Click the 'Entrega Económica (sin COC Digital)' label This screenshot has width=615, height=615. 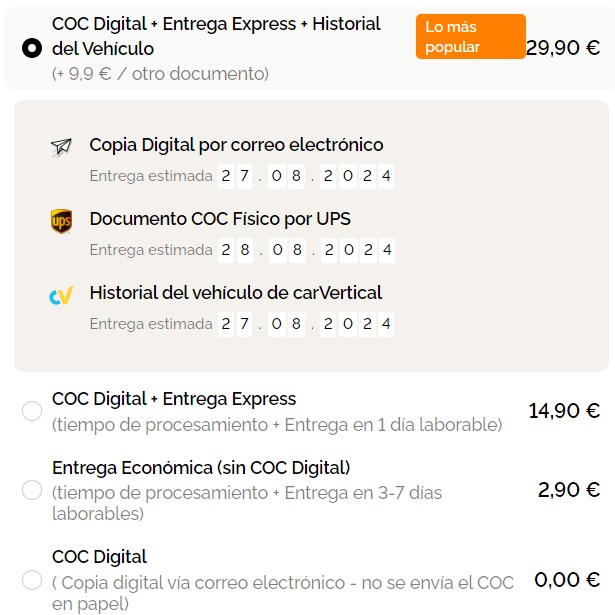pos(201,467)
